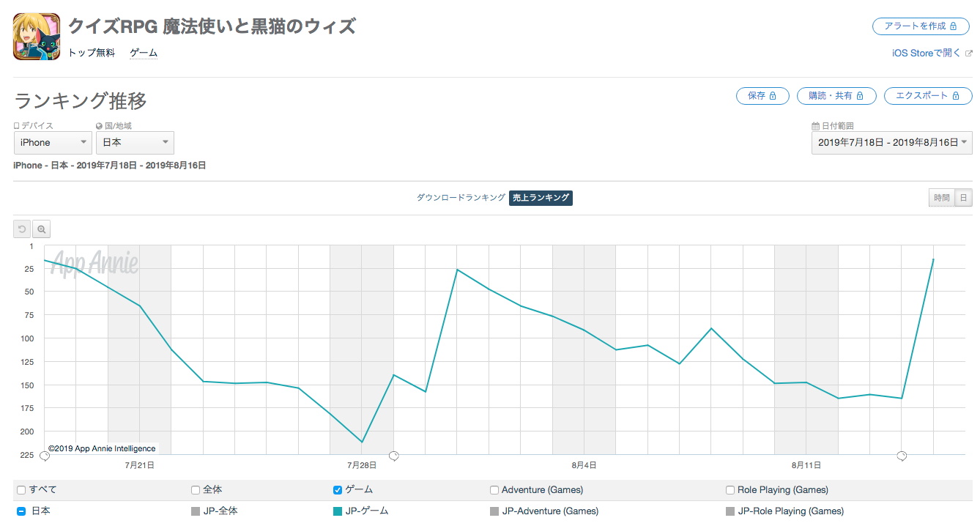This screenshot has width=980, height=526.
Task: Click the app title クイズRPG 魔法使いと黒猫のウィズ
Action: point(212,27)
